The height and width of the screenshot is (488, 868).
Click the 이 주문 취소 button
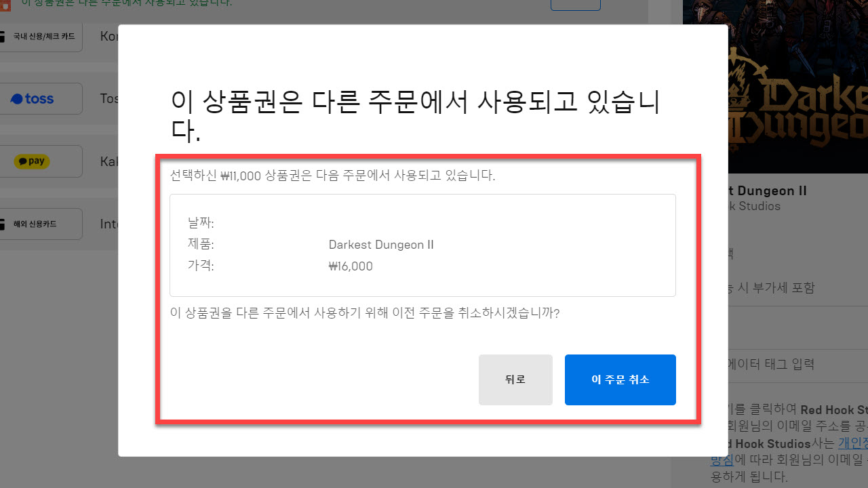coord(620,380)
